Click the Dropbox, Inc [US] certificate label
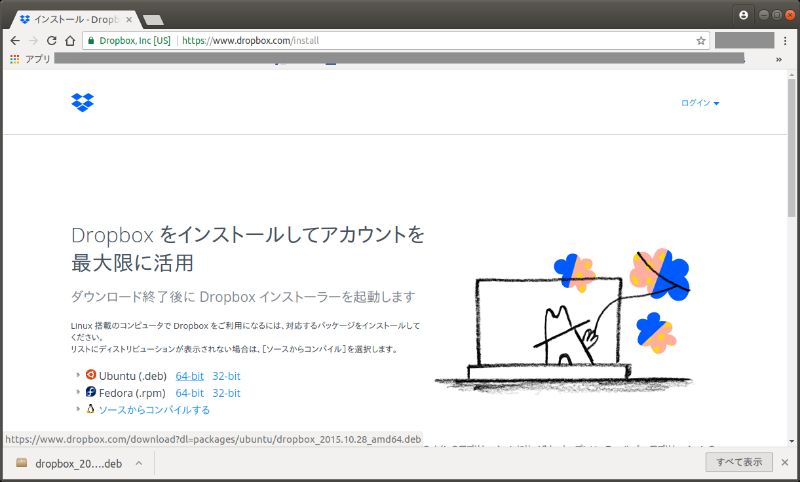 pos(135,41)
